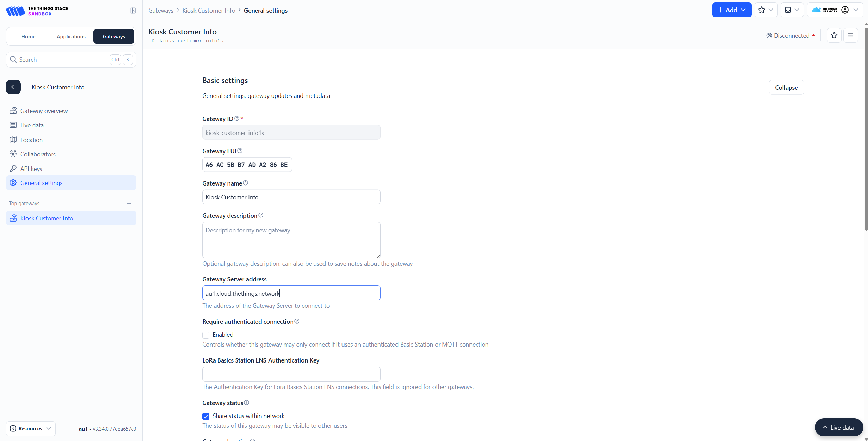Click the Gateway EUI help icon
868x441 pixels.
pyautogui.click(x=240, y=151)
